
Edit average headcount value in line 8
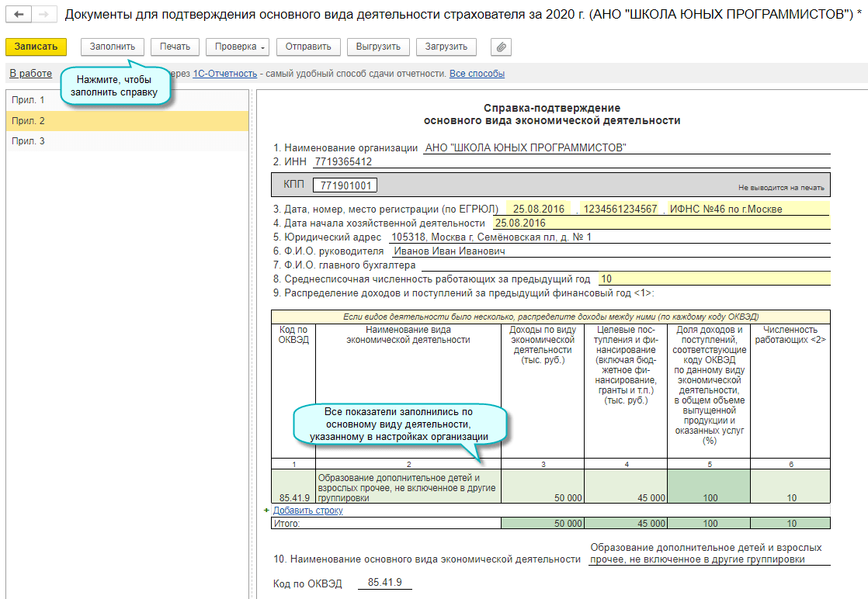(714, 279)
